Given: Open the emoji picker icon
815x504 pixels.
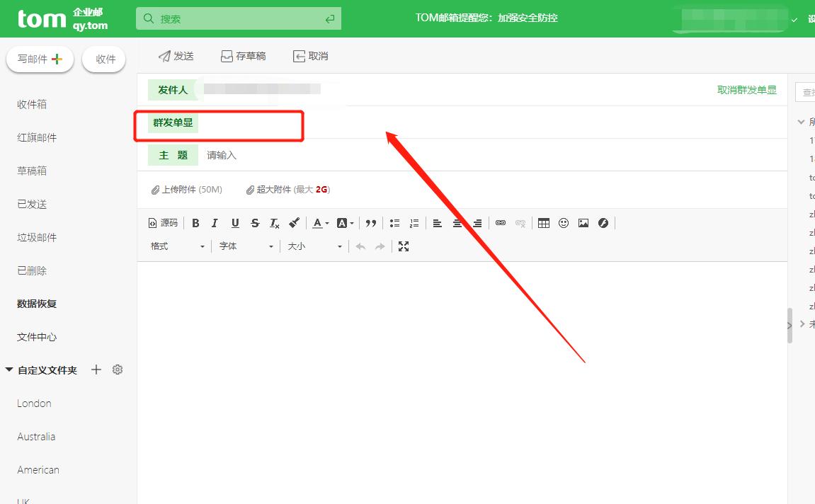Looking at the screenshot, I should [563, 222].
